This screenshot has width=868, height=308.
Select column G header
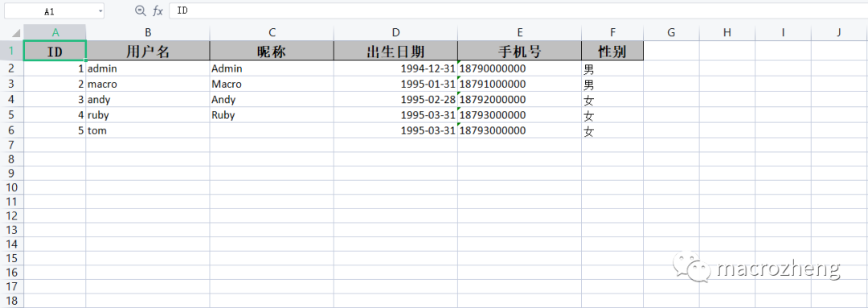click(671, 32)
